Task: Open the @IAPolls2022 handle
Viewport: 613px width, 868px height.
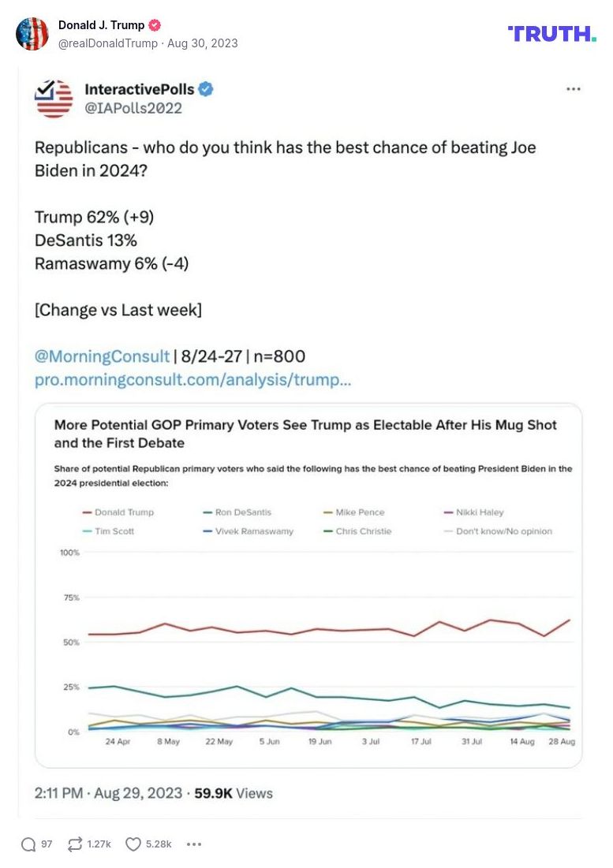Action: point(133,108)
